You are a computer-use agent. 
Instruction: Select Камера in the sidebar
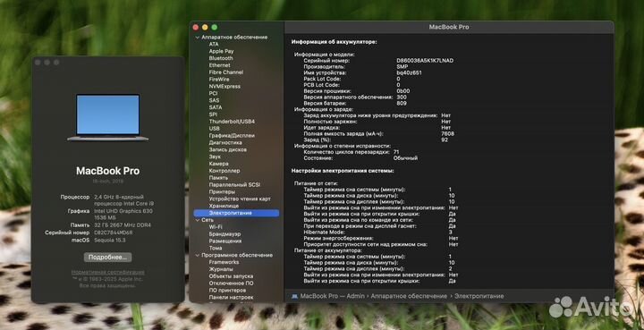(x=218, y=164)
